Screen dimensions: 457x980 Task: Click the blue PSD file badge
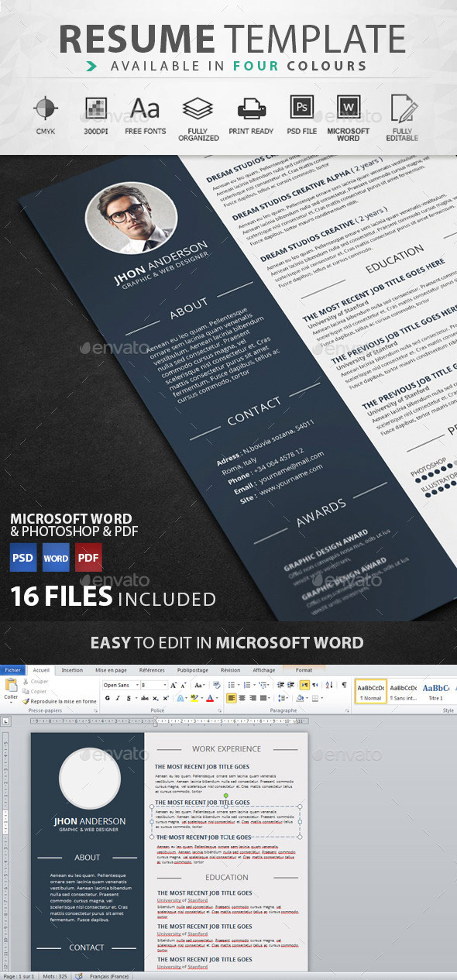tap(22, 558)
